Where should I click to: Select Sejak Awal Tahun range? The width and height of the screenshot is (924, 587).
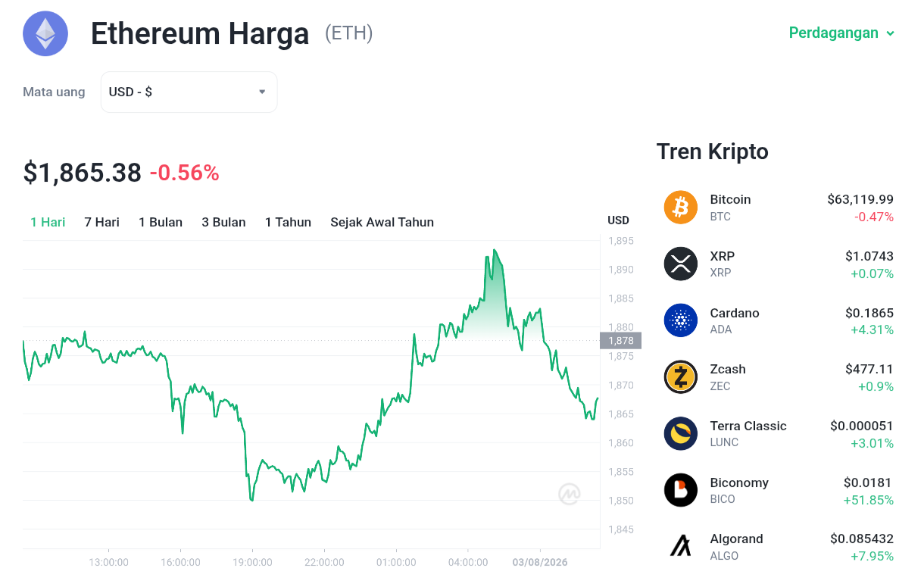pyautogui.click(x=382, y=222)
